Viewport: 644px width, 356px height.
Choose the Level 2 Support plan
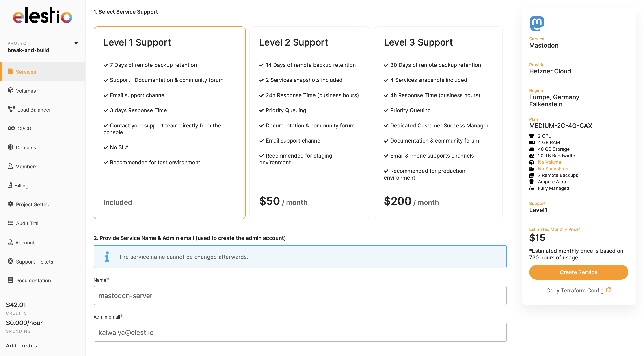(309, 123)
